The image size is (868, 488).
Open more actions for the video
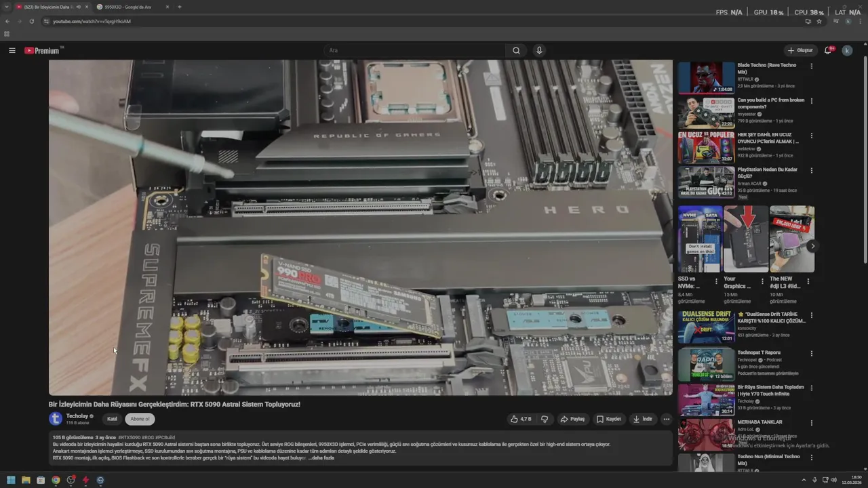pos(666,419)
